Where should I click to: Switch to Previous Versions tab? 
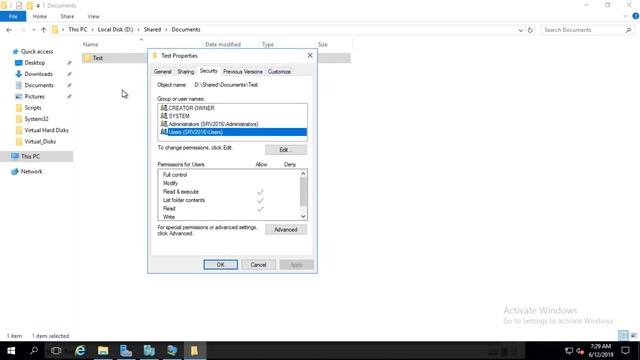point(243,72)
